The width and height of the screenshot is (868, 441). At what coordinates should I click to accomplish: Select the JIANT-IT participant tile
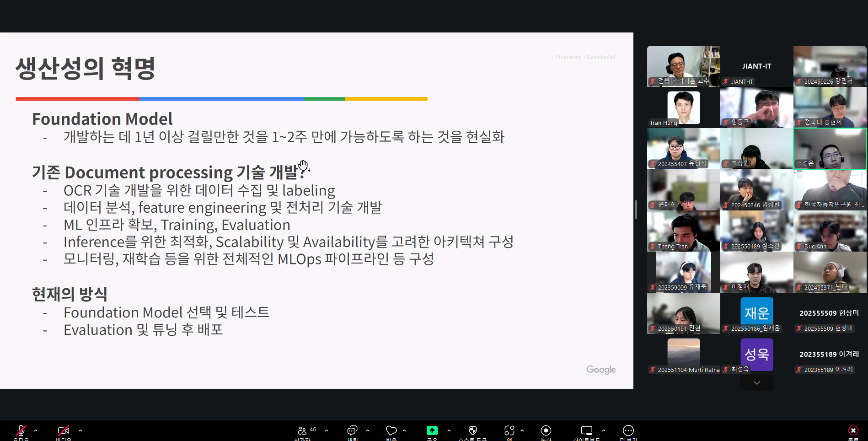pos(756,66)
